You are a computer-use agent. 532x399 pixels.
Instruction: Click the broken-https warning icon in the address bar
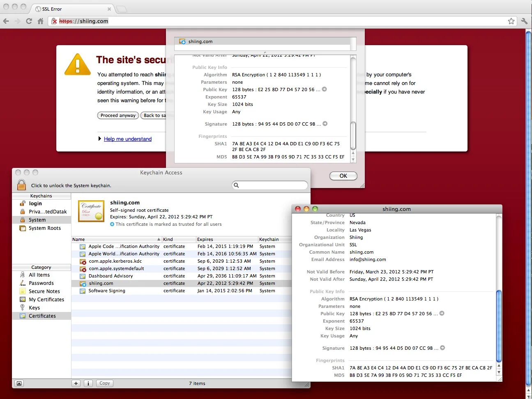(x=54, y=21)
